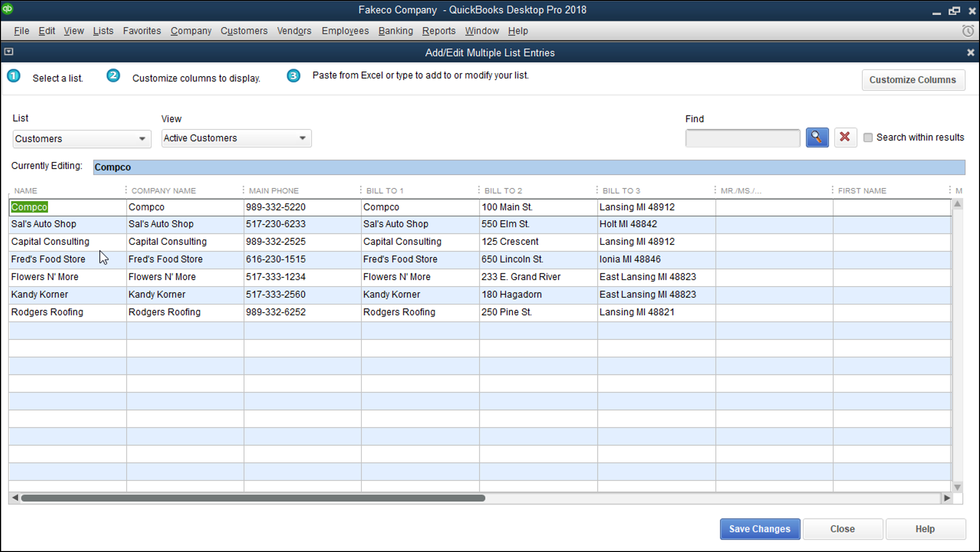Drag the horizontal scrollbar right

945,498
